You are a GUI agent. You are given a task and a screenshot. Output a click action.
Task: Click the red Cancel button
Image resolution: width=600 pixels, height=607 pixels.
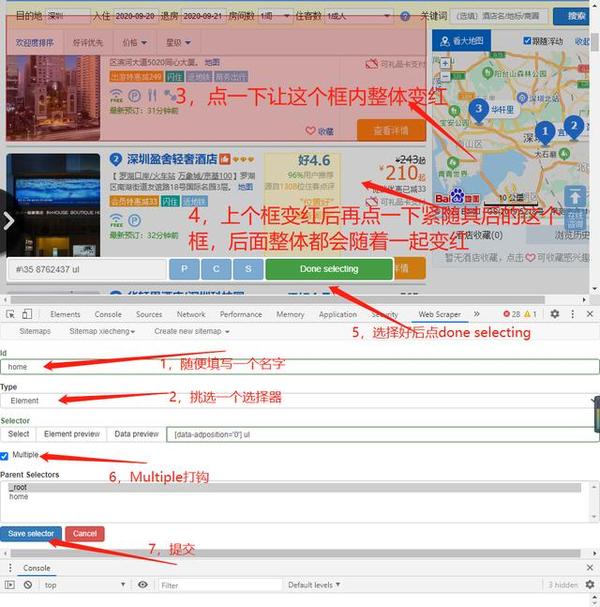point(85,533)
